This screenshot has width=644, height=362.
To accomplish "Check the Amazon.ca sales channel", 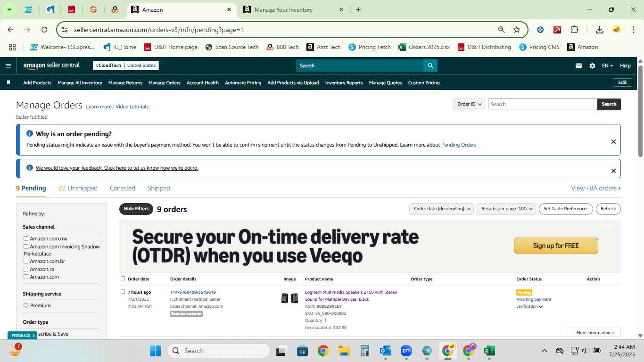I will coord(26,269).
